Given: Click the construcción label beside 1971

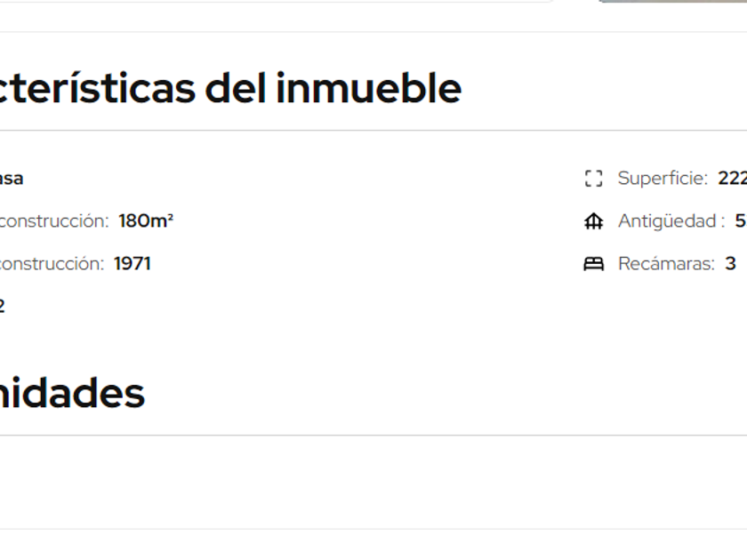Looking at the screenshot, I should click(51, 264).
